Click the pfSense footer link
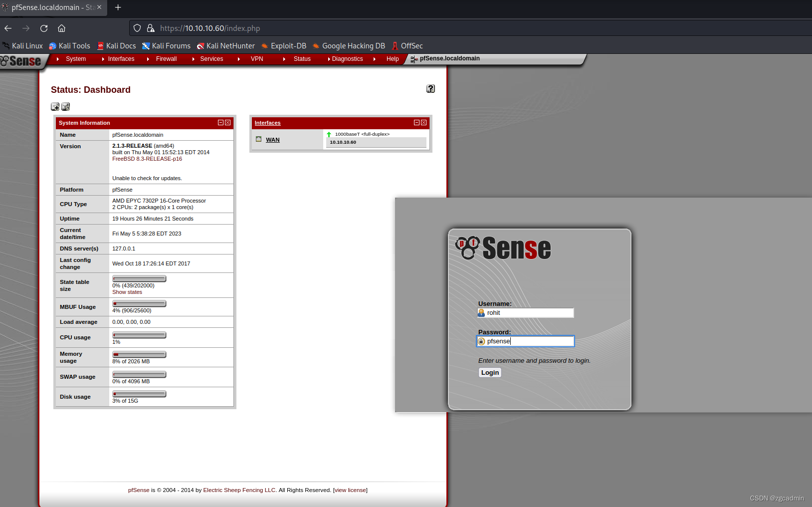 tap(139, 490)
